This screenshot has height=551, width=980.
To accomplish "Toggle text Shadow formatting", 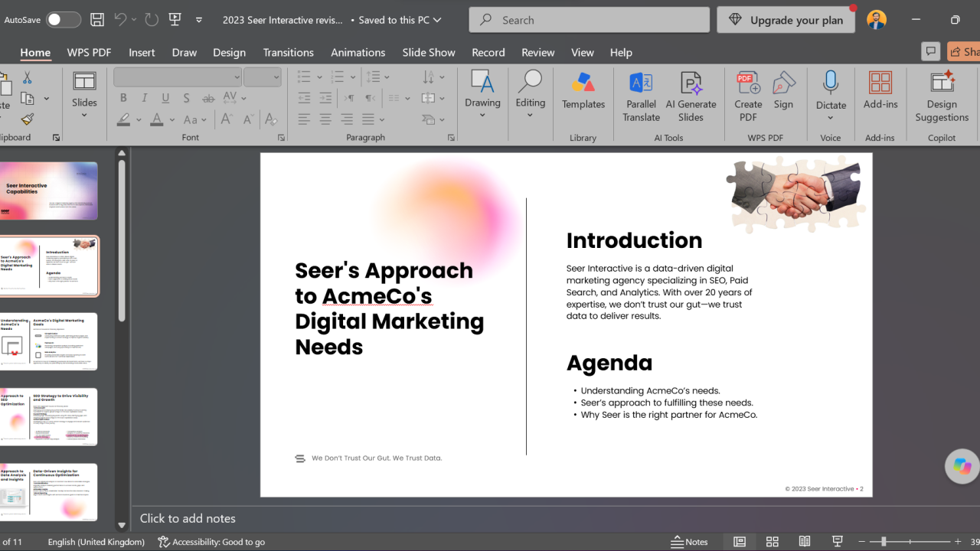I will click(x=186, y=98).
